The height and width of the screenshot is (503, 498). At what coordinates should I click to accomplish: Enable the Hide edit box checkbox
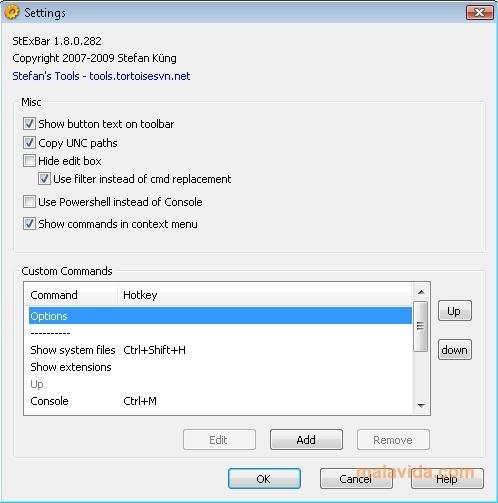click(x=29, y=161)
